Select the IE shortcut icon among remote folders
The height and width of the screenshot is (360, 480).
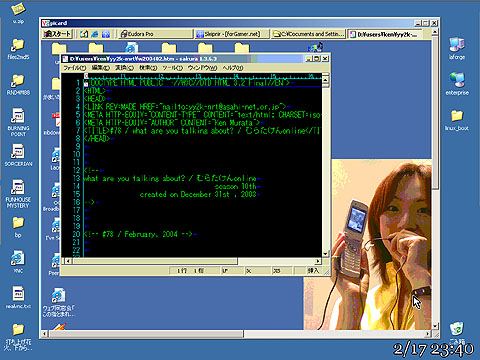tap(131, 48)
